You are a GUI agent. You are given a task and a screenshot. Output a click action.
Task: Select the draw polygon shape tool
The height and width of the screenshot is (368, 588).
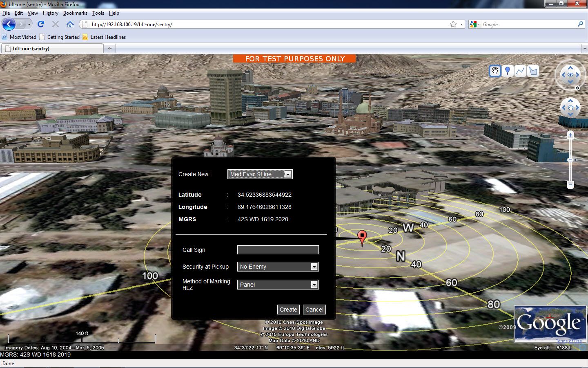point(533,71)
